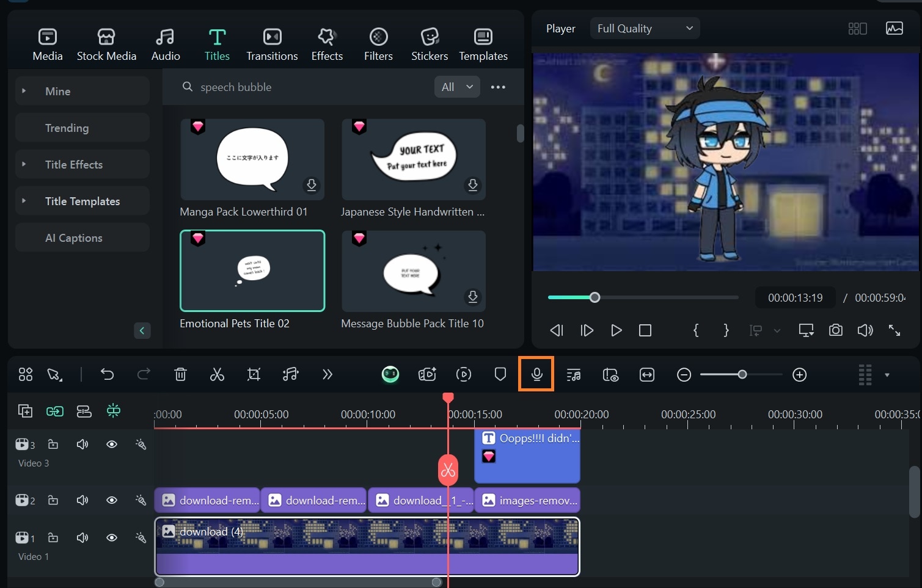Toggle timeline snapping
Image resolution: width=922 pixels, height=588 pixels.
(114, 411)
